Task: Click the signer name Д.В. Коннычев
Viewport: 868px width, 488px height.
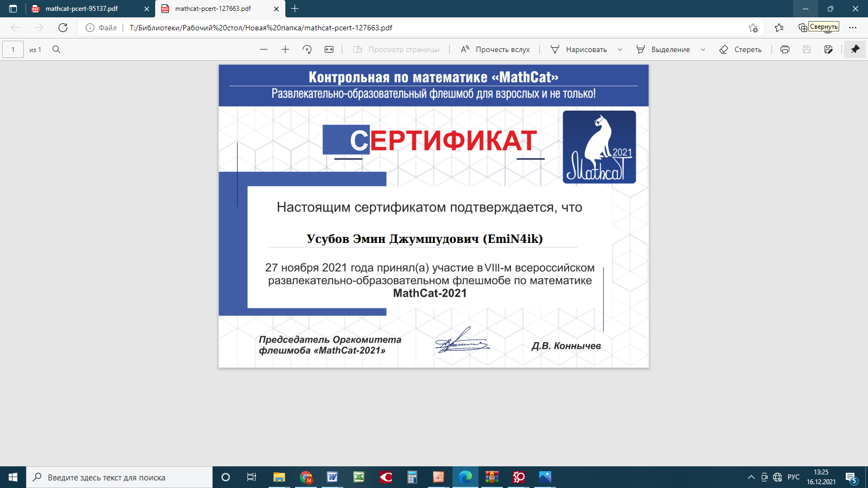Action: [x=566, y=346]
